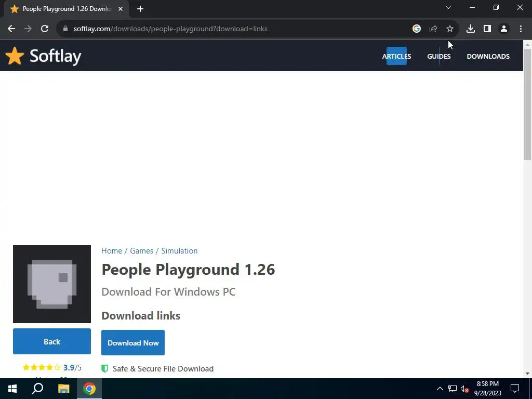
Task: Open the Google extension icon in address bar
Action: [x=417, y=29]
